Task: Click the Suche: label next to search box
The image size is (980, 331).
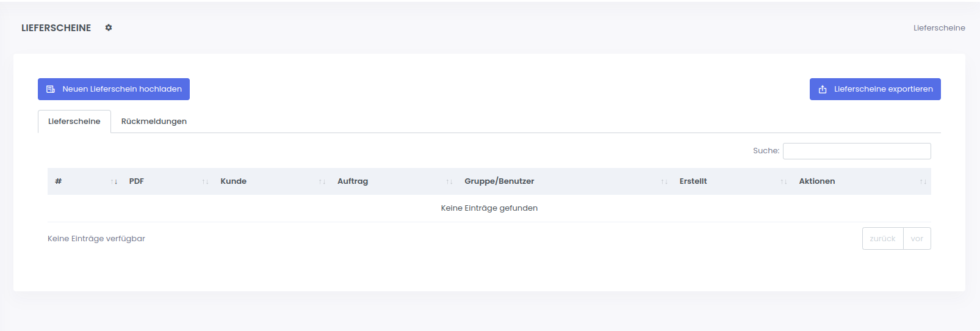Action: click(x=766, y=151)
